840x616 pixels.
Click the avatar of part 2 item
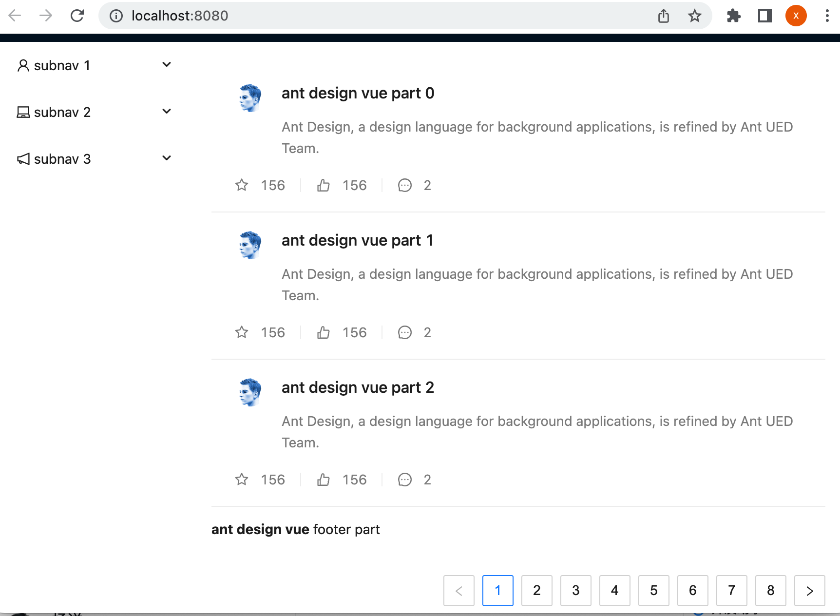(x=250, y=392)
